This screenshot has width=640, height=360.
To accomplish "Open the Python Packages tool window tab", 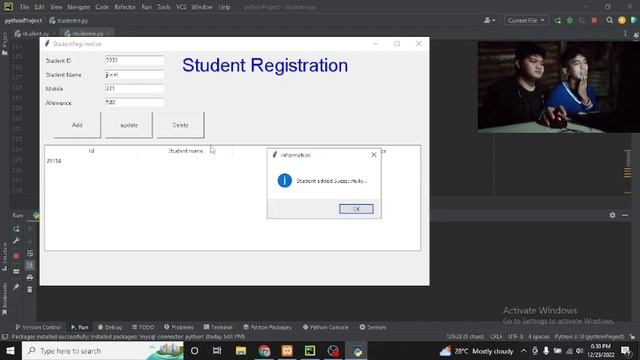I will coord(267,327).
